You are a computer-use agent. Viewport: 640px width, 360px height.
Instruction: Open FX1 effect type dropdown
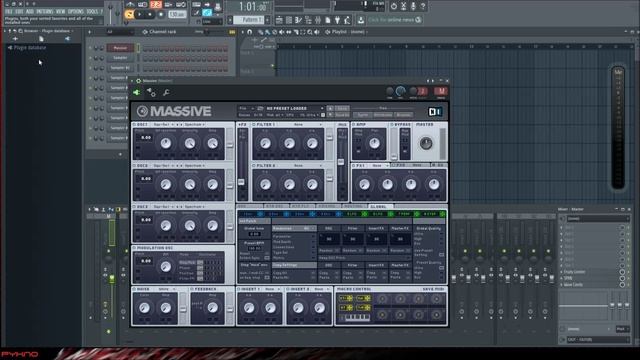tap(379, 166)
